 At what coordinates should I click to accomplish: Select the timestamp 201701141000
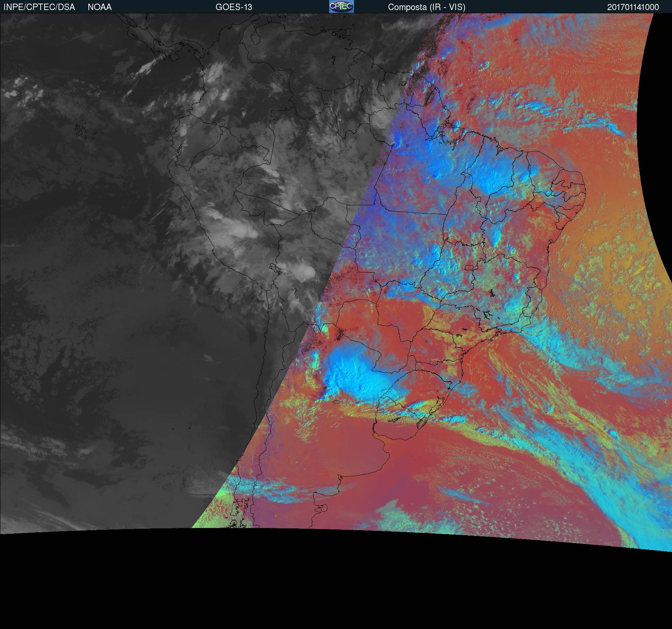633,7
